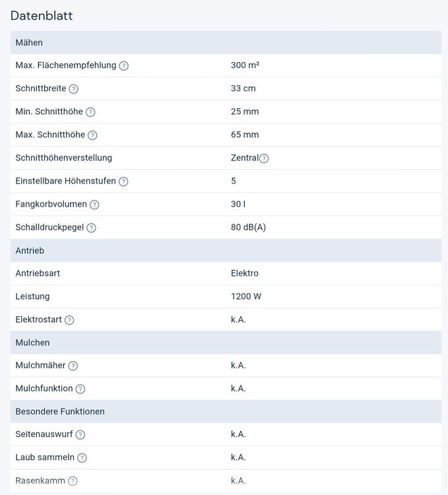Open Elektrostart help icon
448x495 pixels.
(69, 320)
